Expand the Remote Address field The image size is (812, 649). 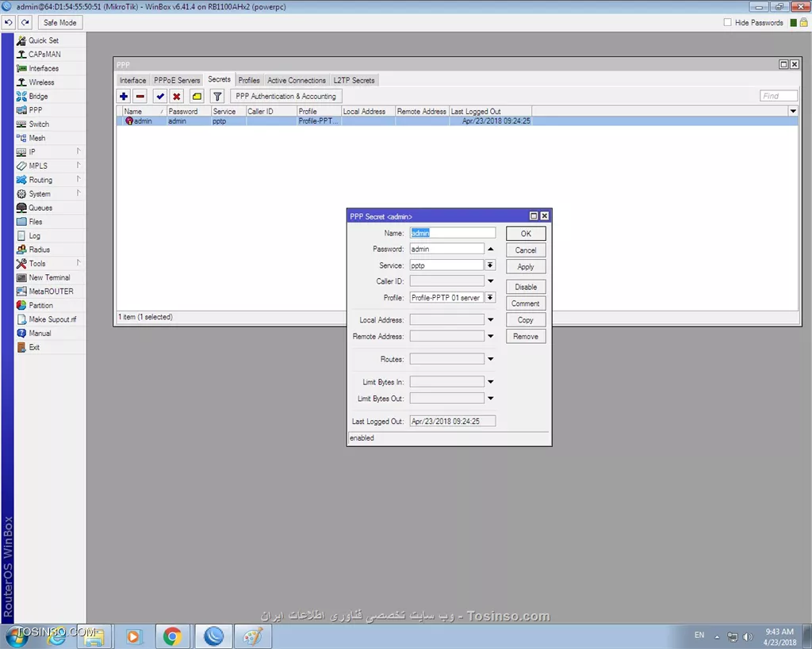click(490, 337)
